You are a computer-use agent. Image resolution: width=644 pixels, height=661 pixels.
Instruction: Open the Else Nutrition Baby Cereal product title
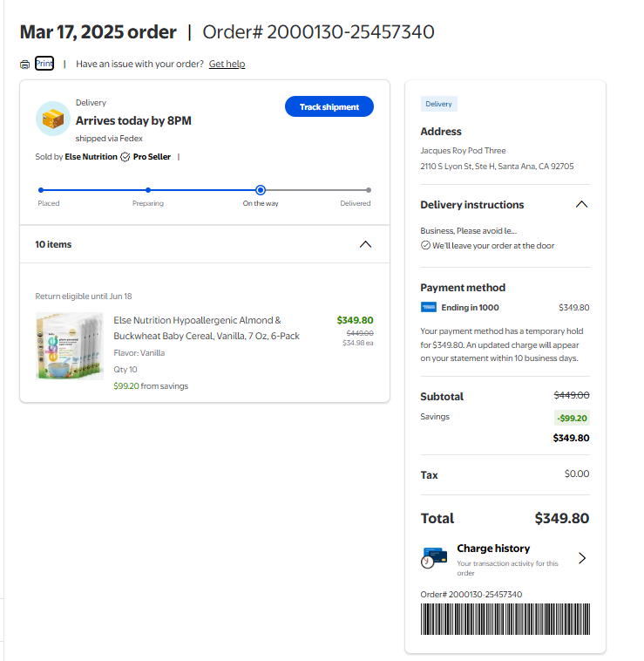pos(198,328)
